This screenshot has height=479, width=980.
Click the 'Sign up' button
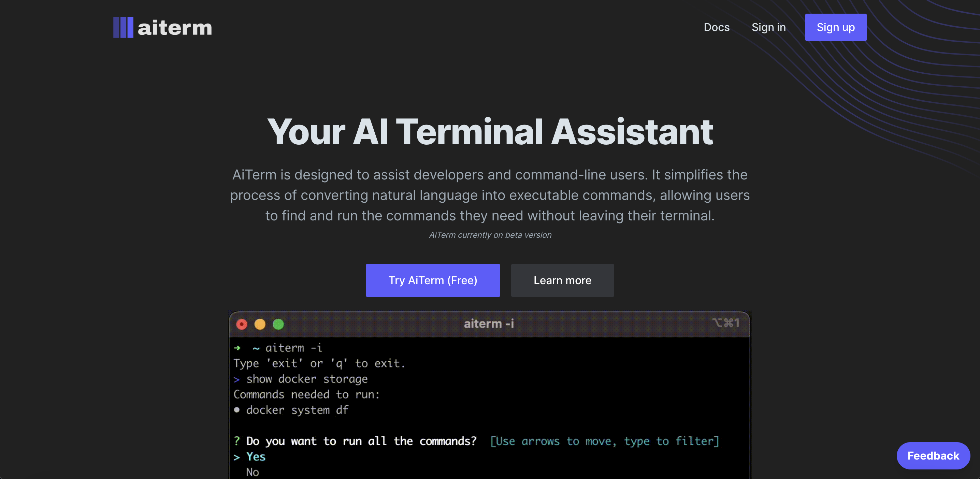tap(835, 27)
